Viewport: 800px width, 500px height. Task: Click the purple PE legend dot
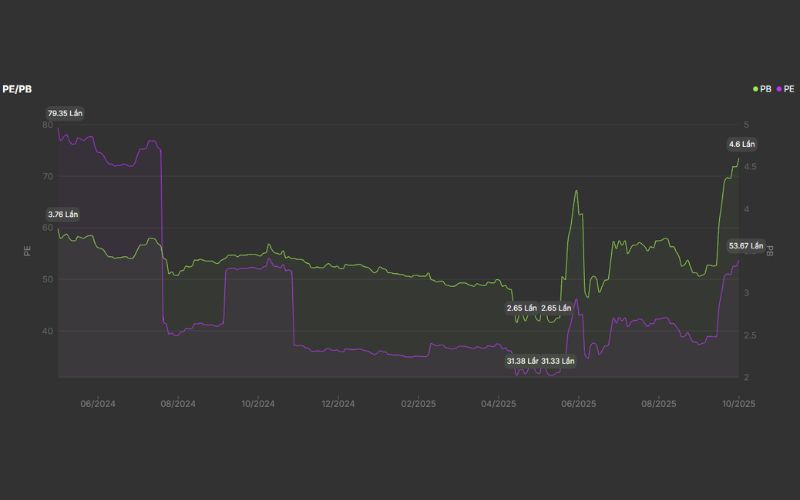[x=779, y=89]
